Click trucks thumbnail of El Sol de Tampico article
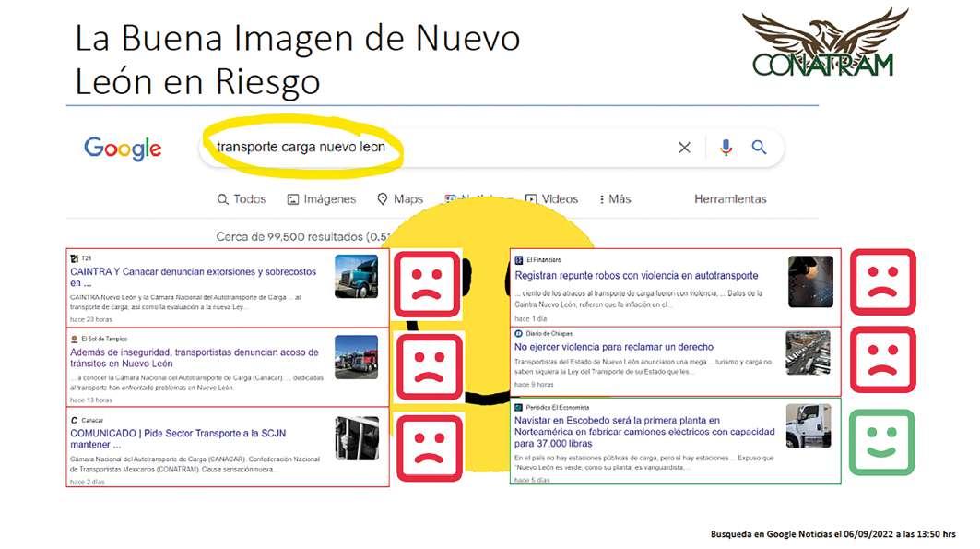This screenshot has width=980, height=549. [356, 357]
